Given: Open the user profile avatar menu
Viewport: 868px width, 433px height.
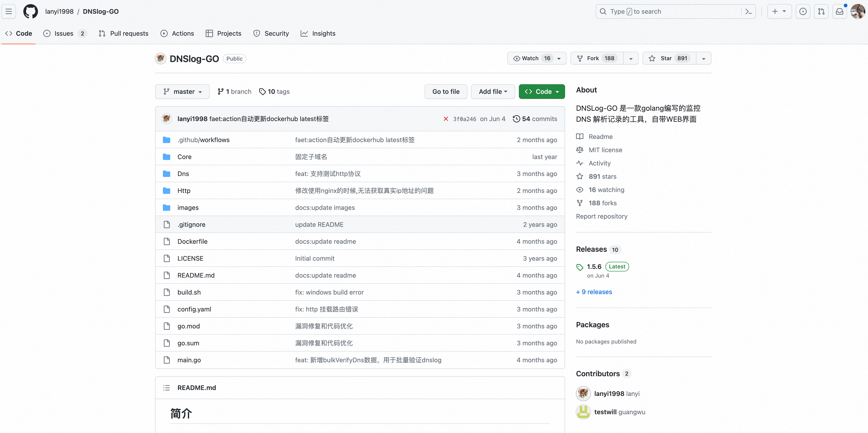Looking at the screenshot, I should click(858, 11).
